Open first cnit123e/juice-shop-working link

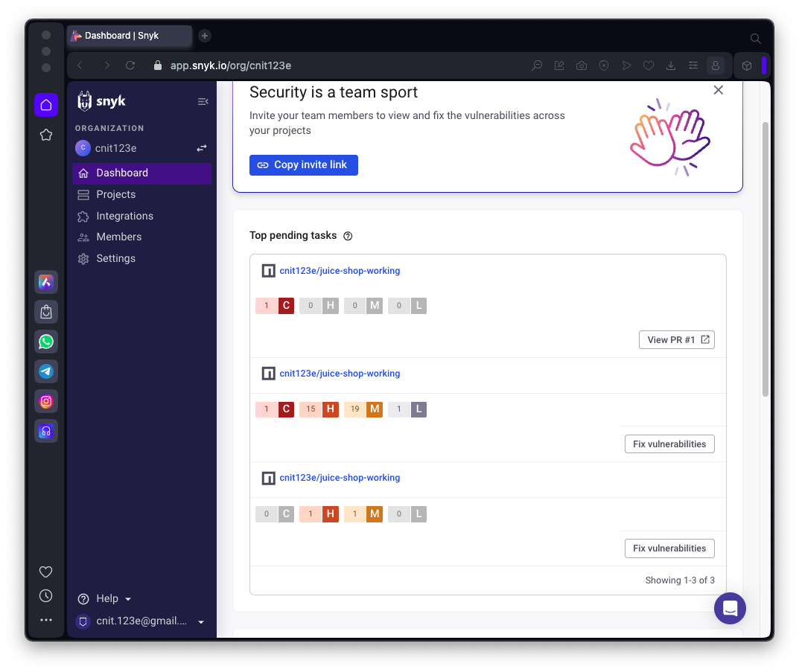click(x=340, y=271)
